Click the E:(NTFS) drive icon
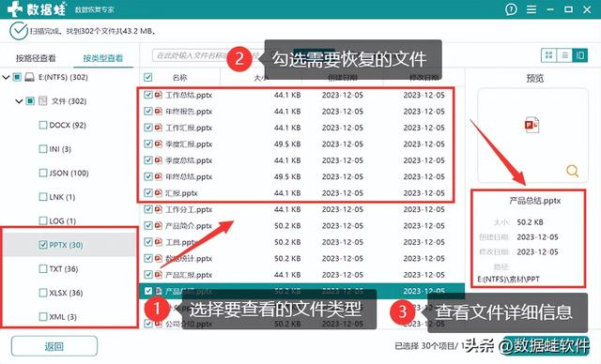601x364 pixels. [x=29, y=77]
